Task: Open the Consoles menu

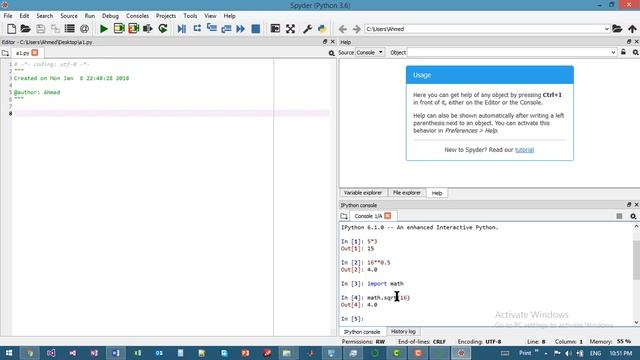Action: pyautogui.click(x=137, y=16)
